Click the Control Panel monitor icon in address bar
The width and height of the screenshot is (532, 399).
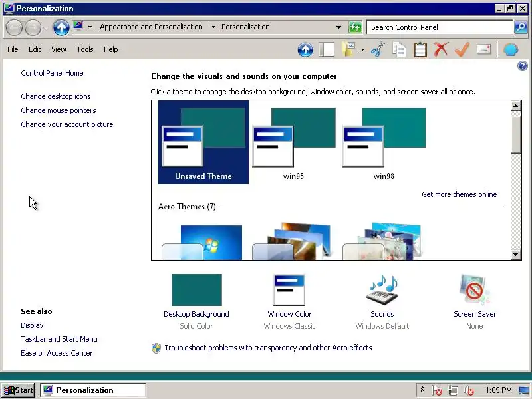(78, 27)
